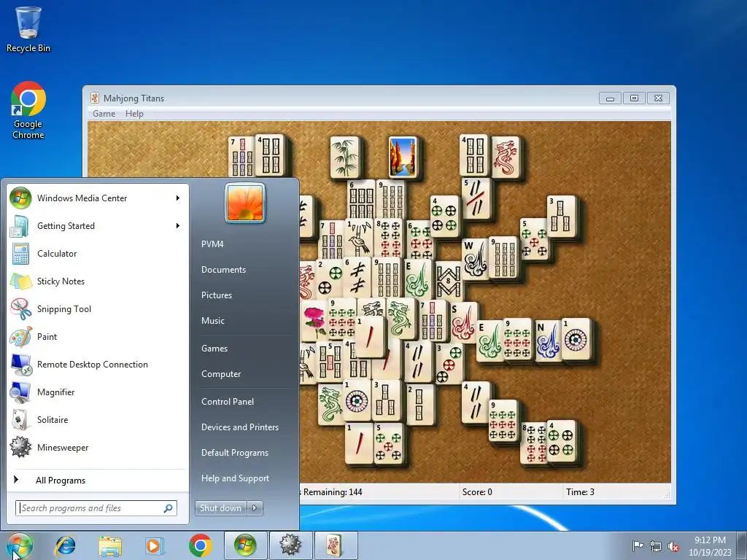Close the Mahjong Titans window
The width and height of the screenshot is (747, 560).
click(x=658, y=98)
